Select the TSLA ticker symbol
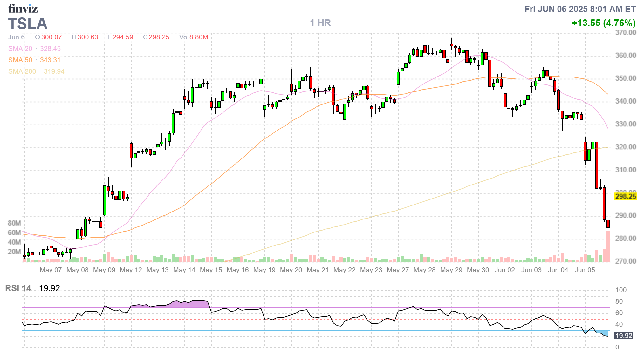This screenshot has height=357, width=644. click(28, 24)
